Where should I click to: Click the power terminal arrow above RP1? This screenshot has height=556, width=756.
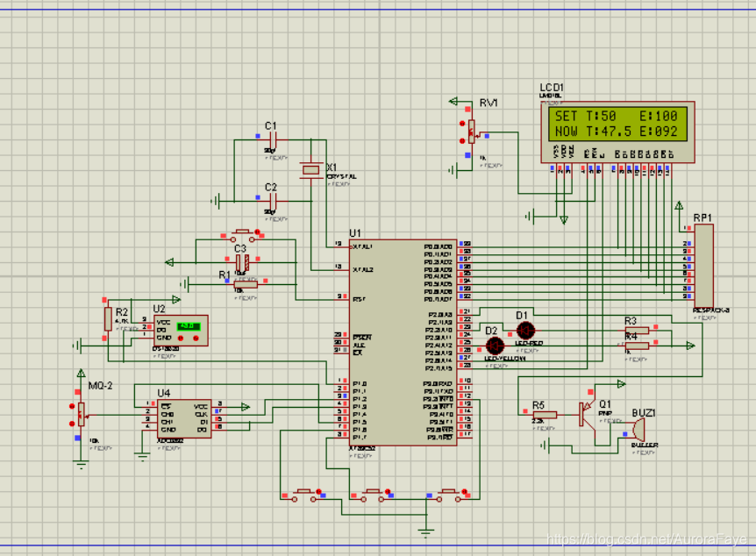tap(679, 206)
